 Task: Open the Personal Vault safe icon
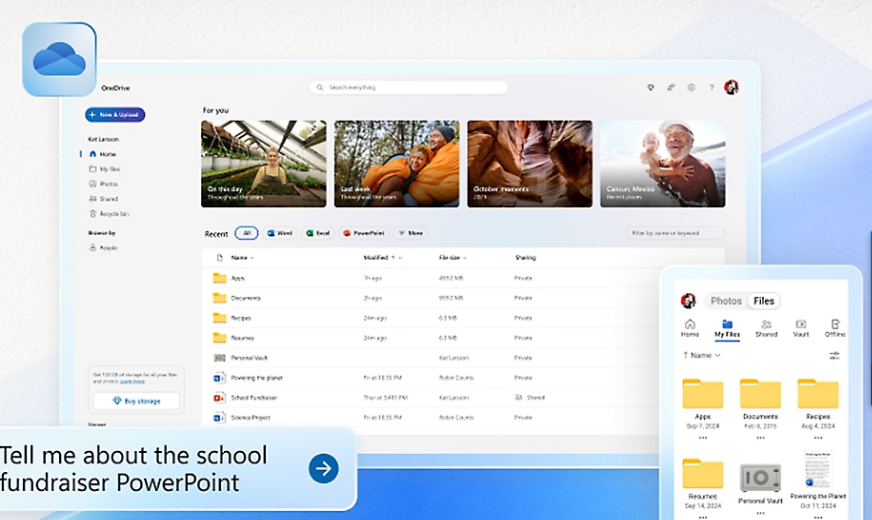(x=760, y=477)
